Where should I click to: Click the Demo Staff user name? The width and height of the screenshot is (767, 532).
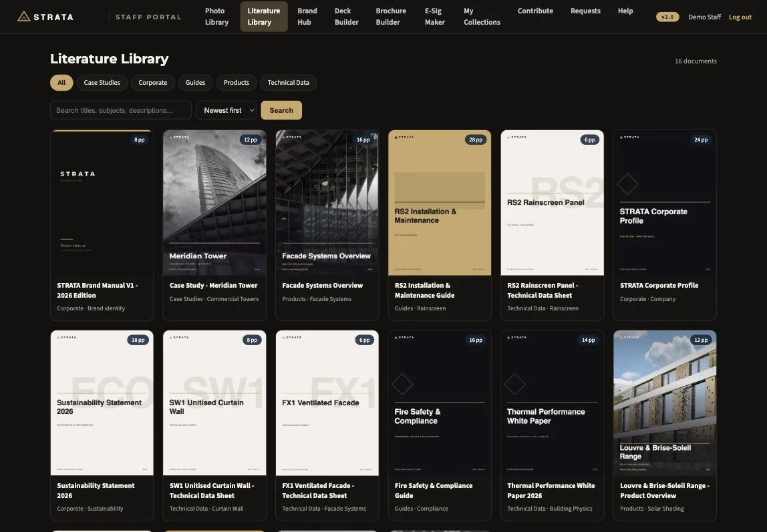(704, 17)
